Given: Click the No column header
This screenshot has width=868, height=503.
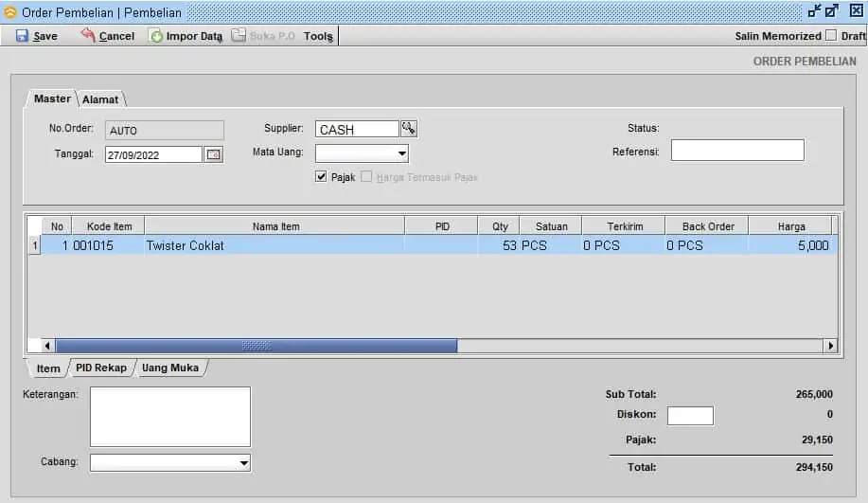Looking at the screenshot, I should tap(57, 226).
